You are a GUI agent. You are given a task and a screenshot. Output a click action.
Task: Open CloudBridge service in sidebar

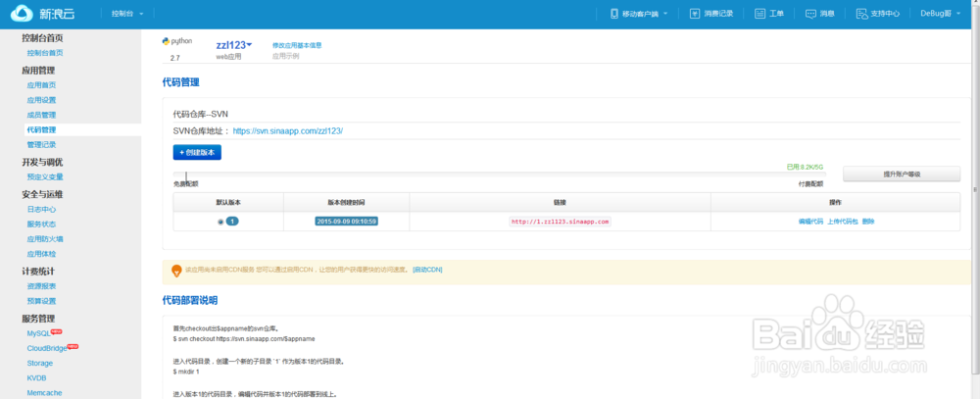(47, 348)
